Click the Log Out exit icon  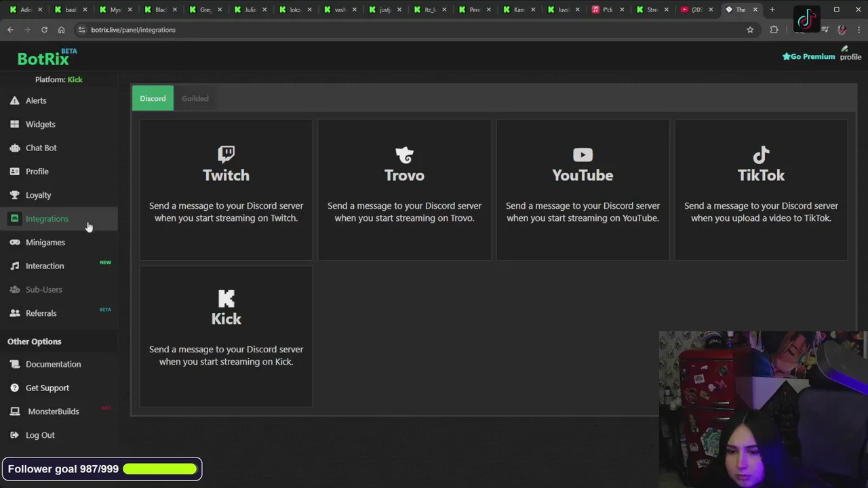pyautogui.click(x=14, y=435)
